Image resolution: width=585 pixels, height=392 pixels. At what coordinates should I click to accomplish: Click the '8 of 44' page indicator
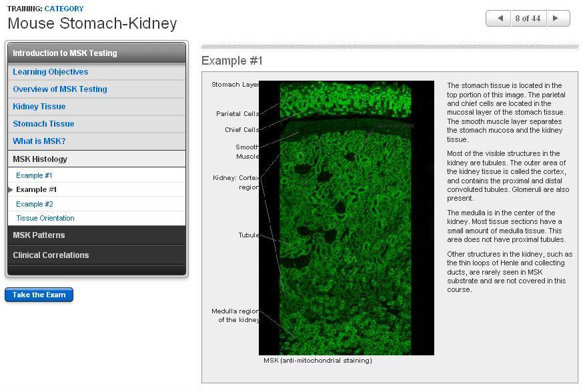point(528,19)
